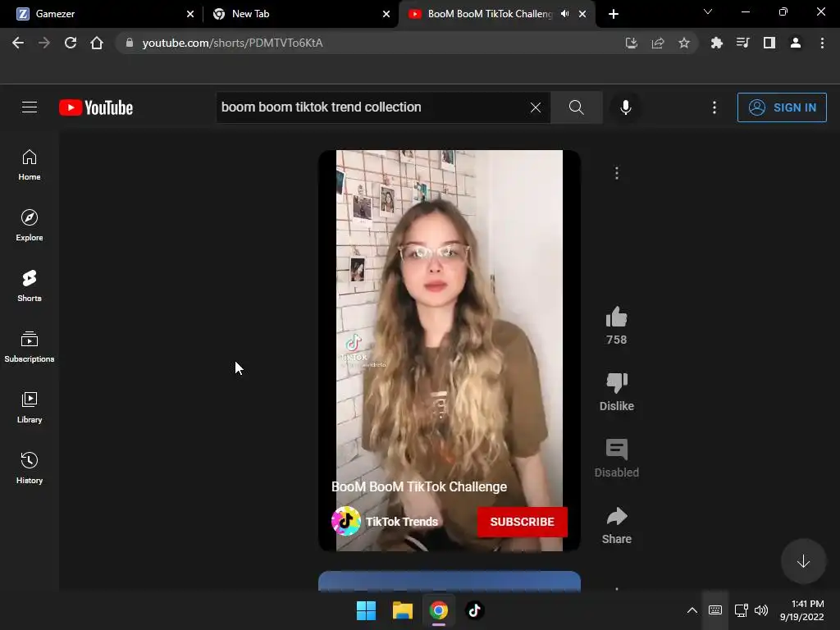Open the volume tray control
This screenshot has height=630, width=840.
[x=760, y=610]
